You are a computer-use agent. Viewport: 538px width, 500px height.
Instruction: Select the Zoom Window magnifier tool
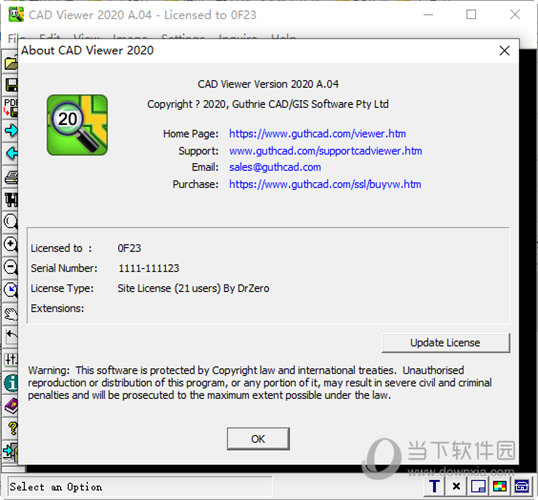pos(11,222)
